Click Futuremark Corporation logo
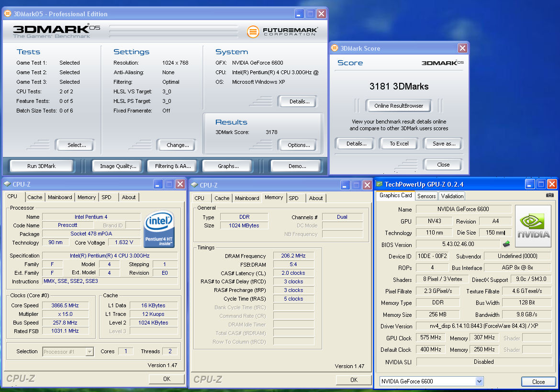The height and width of the screenshot is (392, 560). coord(282,32)
